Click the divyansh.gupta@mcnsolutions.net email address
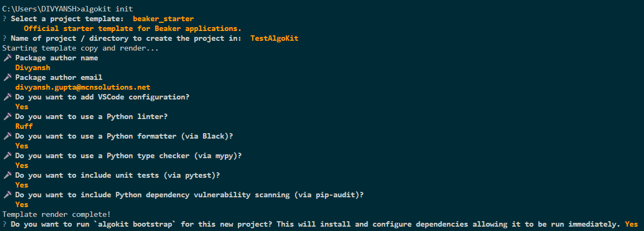644x231 pixels. (x=83, y=87)
